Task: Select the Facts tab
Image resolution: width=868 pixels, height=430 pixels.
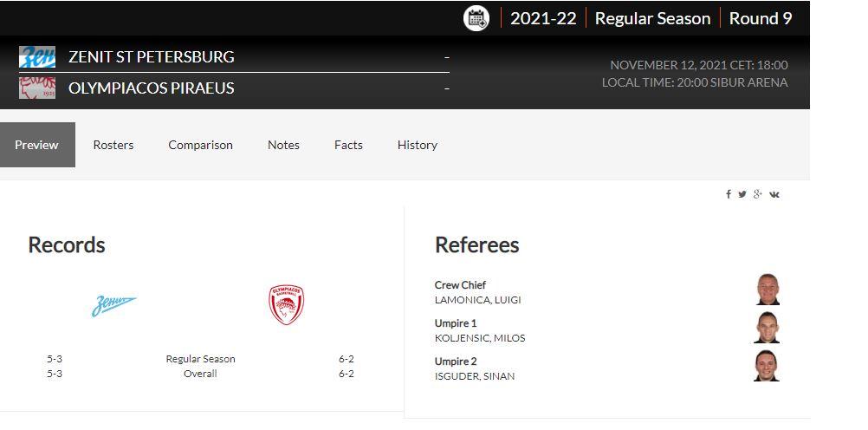Action: point(348,145)
